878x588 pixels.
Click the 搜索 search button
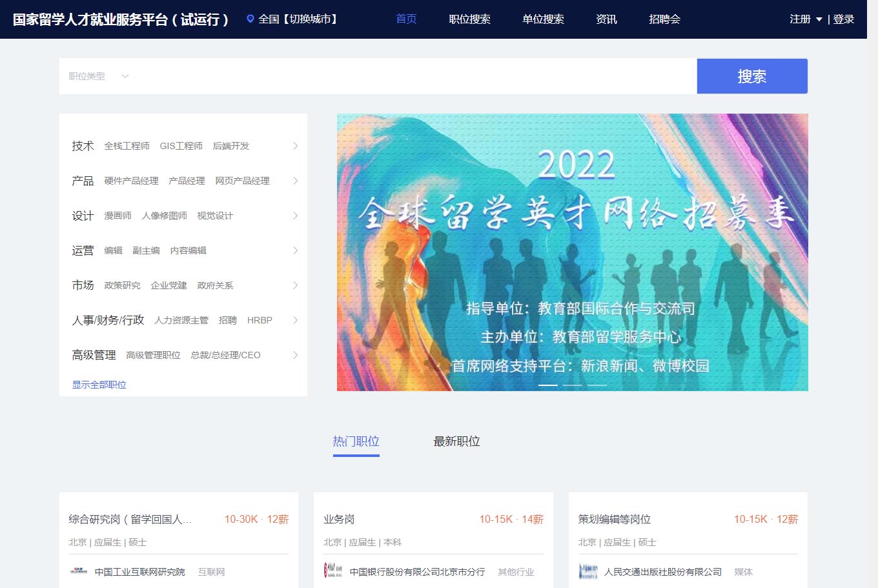(752, 76)
